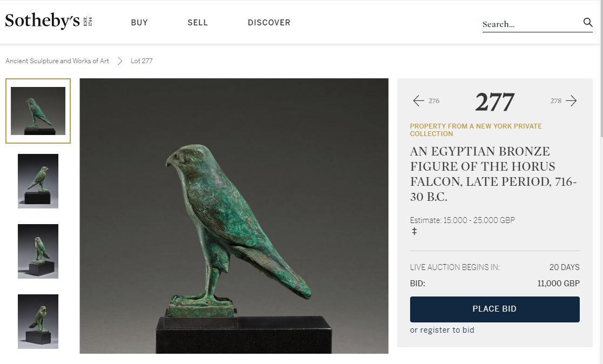Select the fourth falcon thumbnail
The image size is (603, 364).
click(38, 321)
